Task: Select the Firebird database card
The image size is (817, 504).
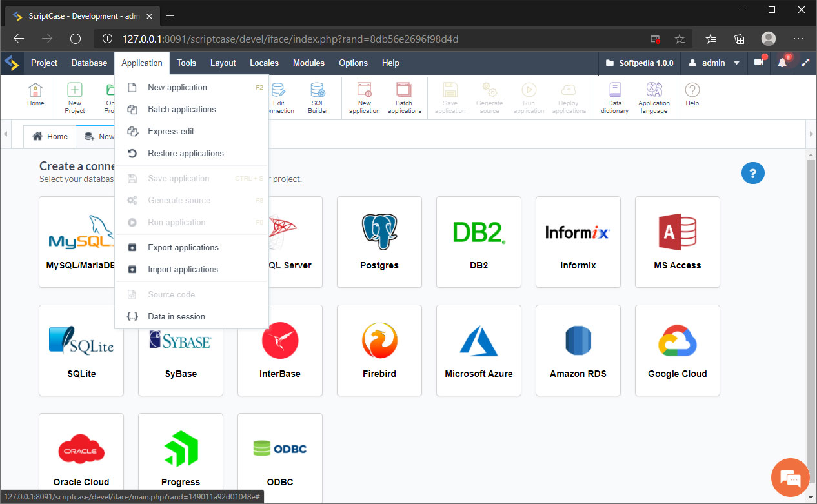Action: tap(379, 350)
